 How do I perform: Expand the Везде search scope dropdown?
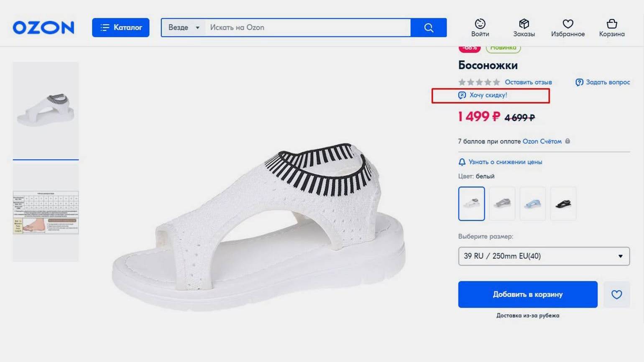(184, 28)
